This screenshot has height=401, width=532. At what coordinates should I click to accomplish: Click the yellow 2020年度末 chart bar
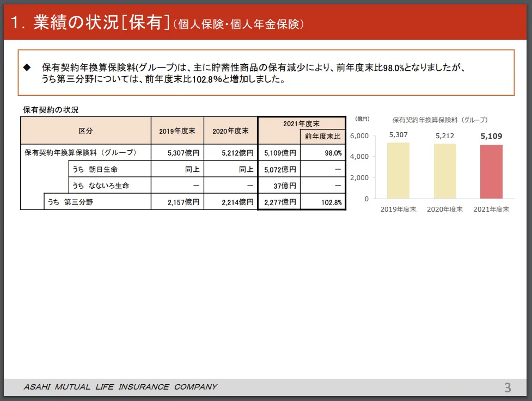(x=445, y=171)
